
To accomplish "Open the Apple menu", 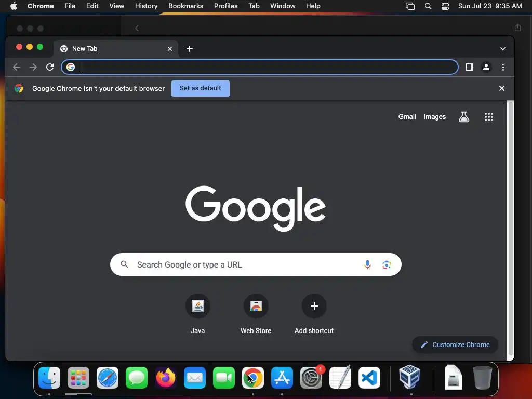I will click(x=14, y=6).
